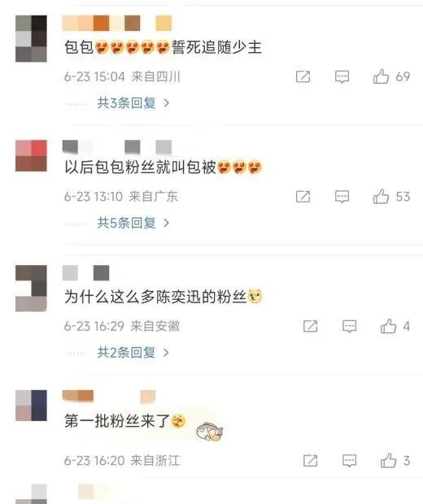This screenshot has height=504, width=423.
Task: Repost the comment from 四川
Action: [303, 77]
